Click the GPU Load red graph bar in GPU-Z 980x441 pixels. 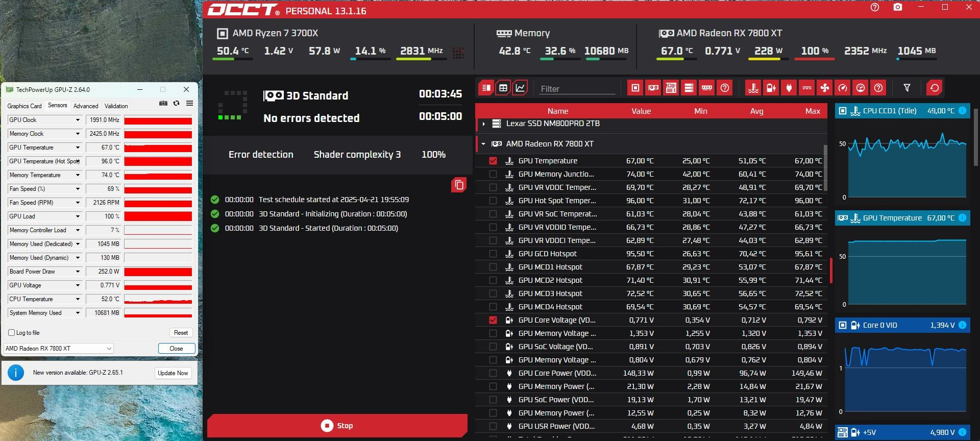(x=158, y=216)
